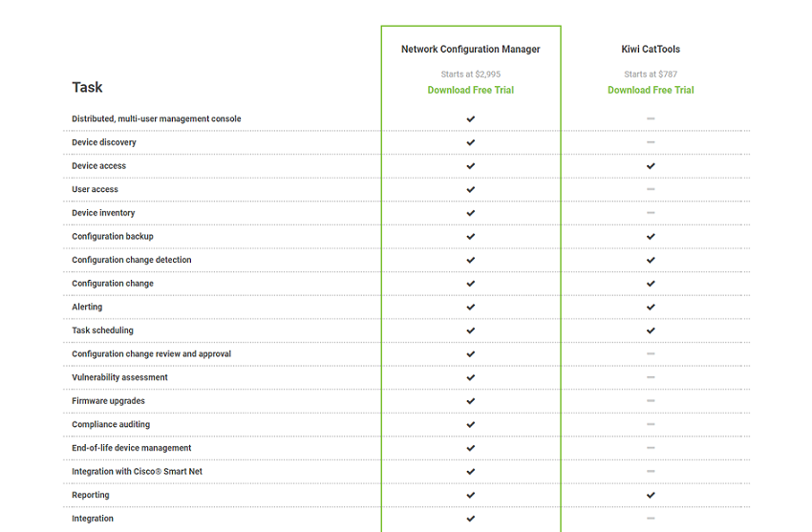Click the End-of-life device management row label

(x=131, y=448)
